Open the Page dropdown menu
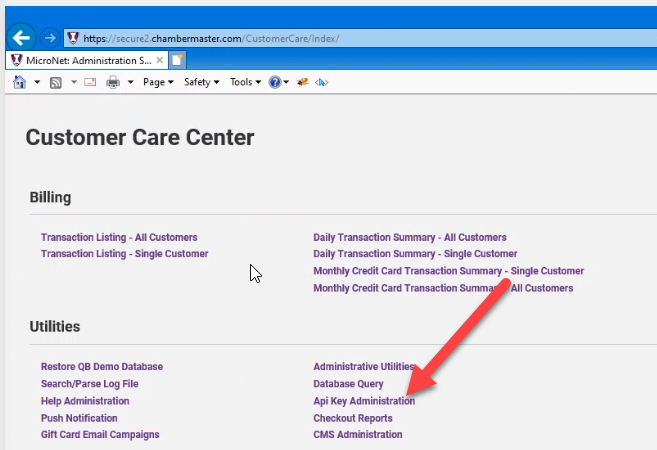Viewport: 657px width, 450px height. 159,82
